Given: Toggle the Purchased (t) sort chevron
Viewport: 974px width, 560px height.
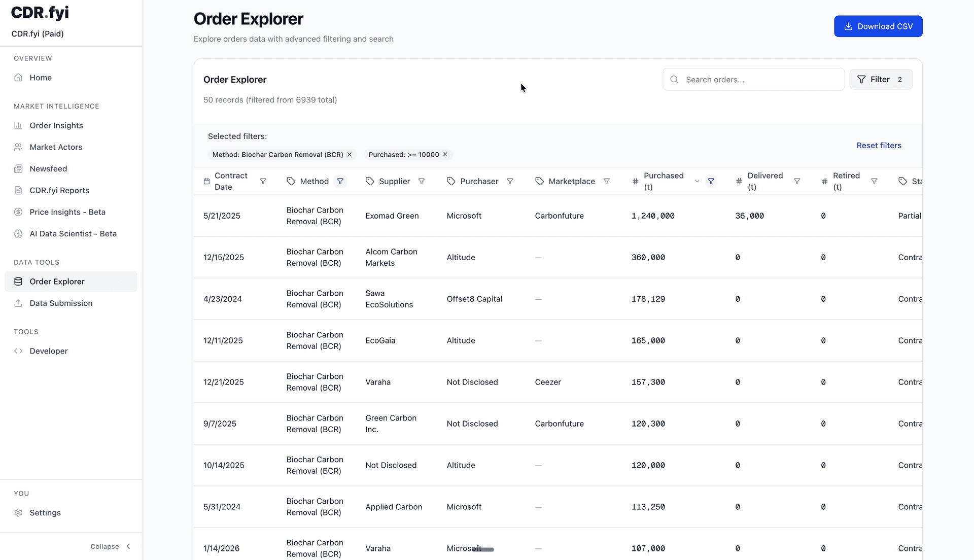Looking at the screenshot, I should tap(697, 181).
